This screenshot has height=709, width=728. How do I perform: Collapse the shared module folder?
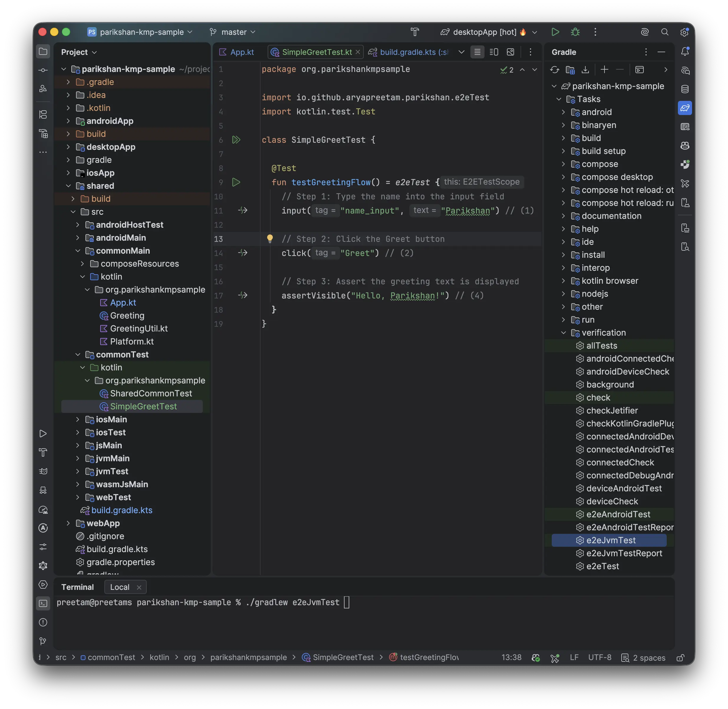coord(68,186)
